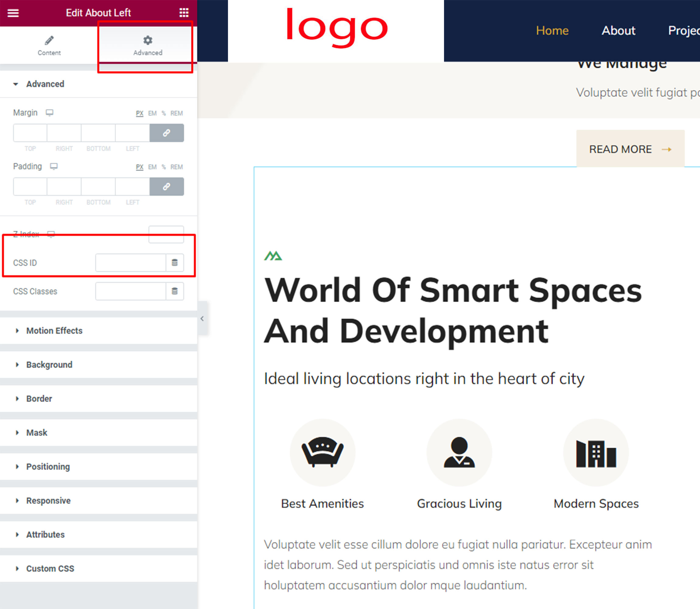Select EM unit for Margin
This screenshot has height=609, width=700.
(x=152, y=113)
